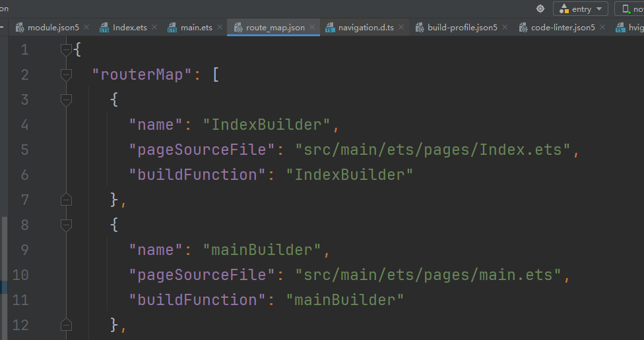Open the build-profile.json5 tab
This screenshot has width=644, height=340.
[x=462, y=28]
